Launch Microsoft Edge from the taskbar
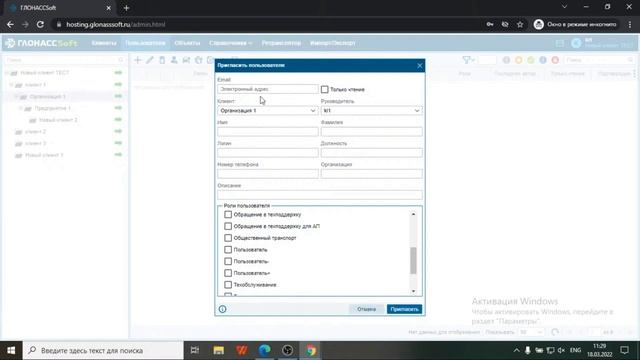The height and width of the screenshot is (360, 640). [x=264, y=350]
